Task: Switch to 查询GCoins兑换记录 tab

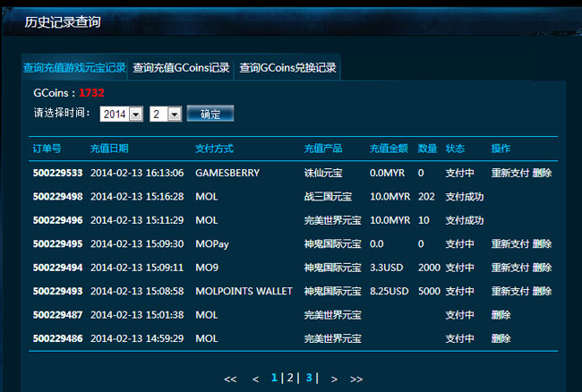Action: 287,67
